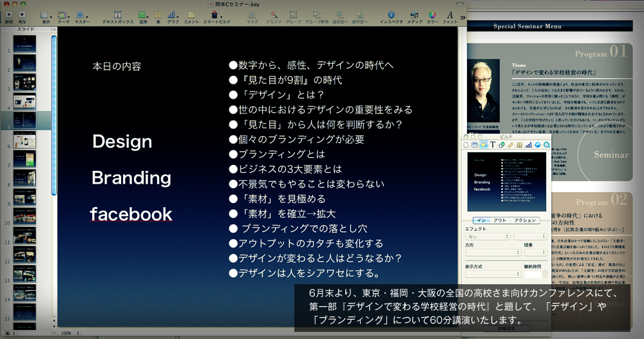Screen dimensions: 644x339
Task: Open the インスペクタ inspector
Action: tap(391, 17)
